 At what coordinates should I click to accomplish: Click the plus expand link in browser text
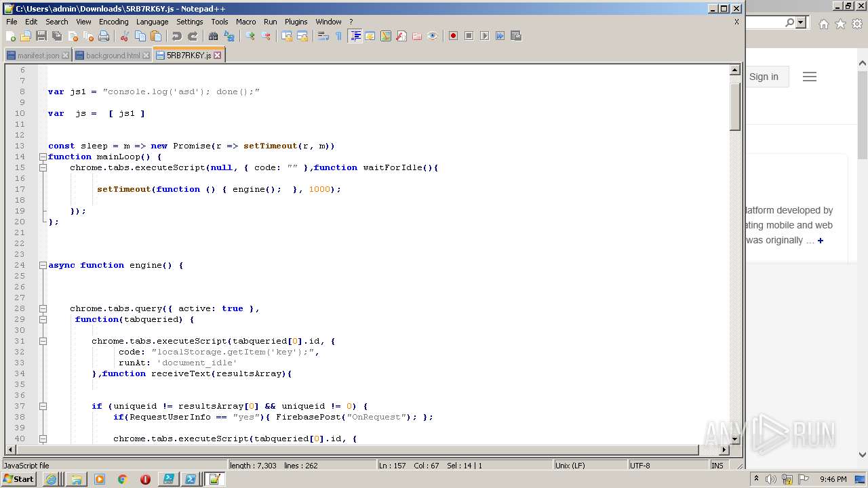[x=820, y=241]
